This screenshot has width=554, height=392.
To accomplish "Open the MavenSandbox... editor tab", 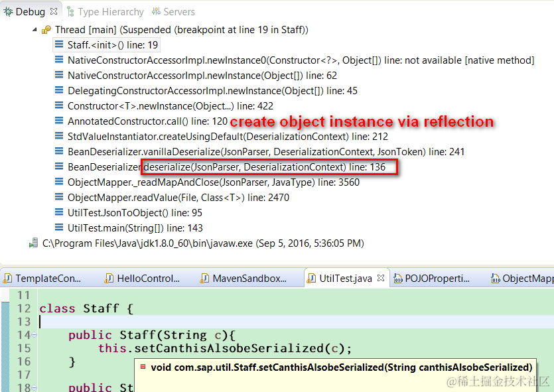I will click(x=243, y=279).
